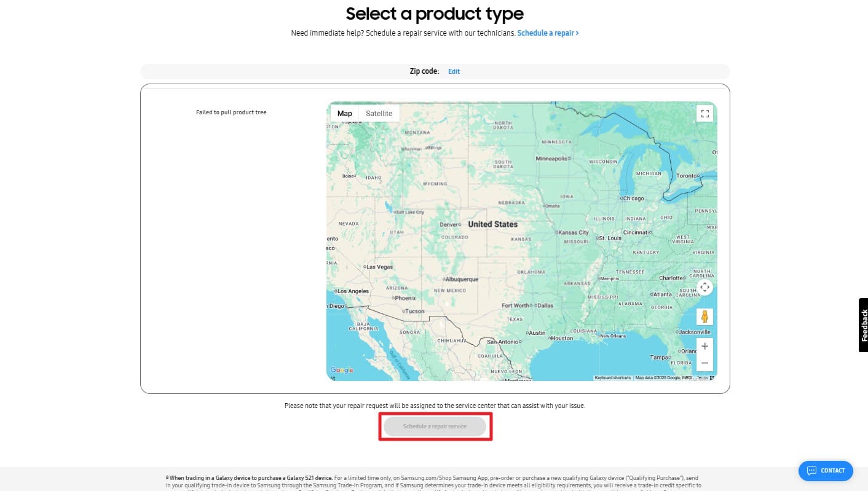Click the St. Louis map label
The height and width of the screenshot is (491, 868).
pyautogui.click(x=609, y=238)
